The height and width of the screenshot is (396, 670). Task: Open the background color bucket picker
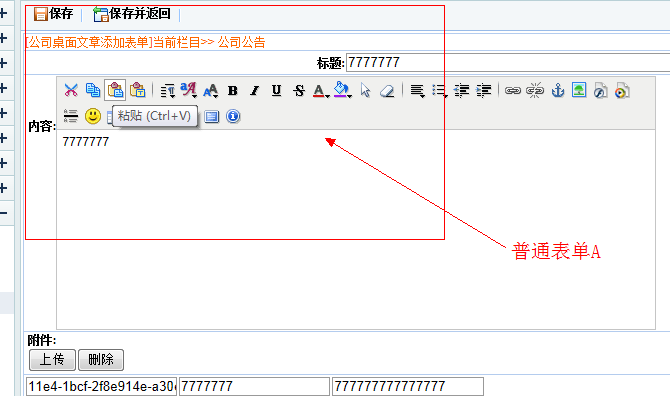pyautogui.click(x=343, y=90)
